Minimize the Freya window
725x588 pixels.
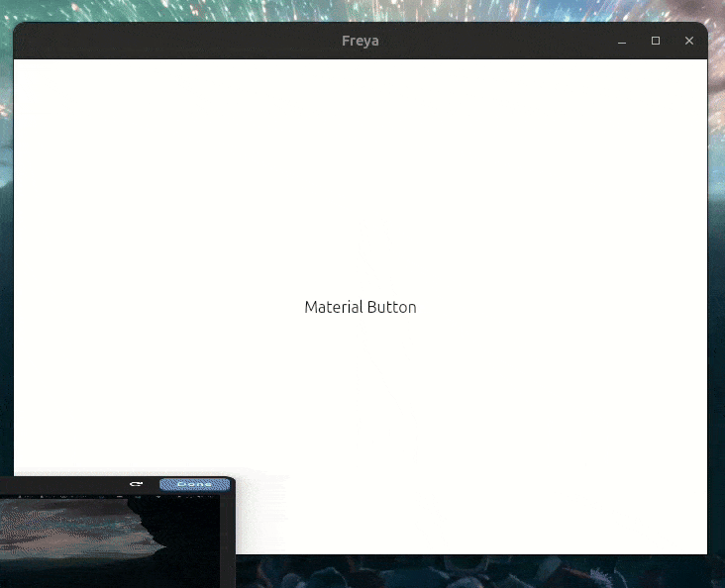pyautogui.click(x=622, y=42)
